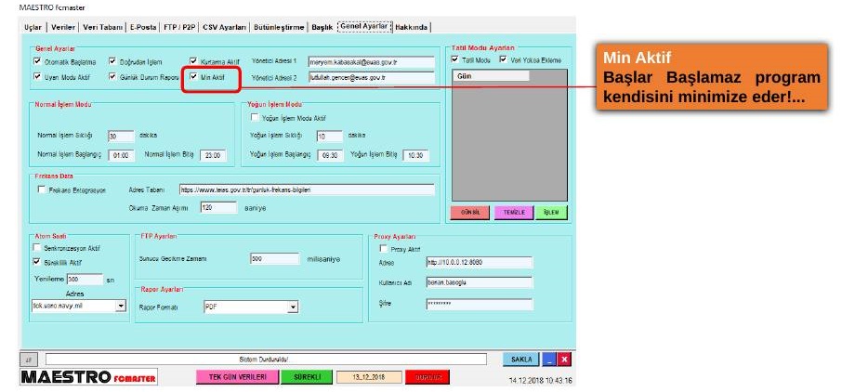Go to the Hakkında tab
The width and height of the screenshot is (868, 392).
click(412, 27)
